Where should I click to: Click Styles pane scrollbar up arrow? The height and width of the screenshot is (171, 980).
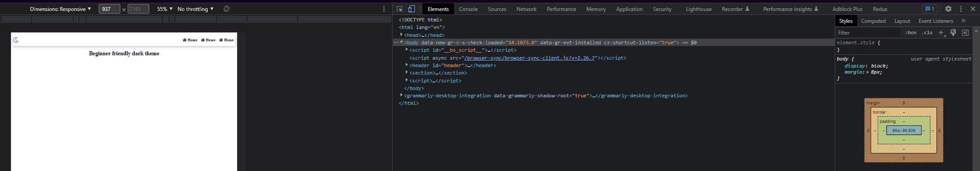pos(976,31)
